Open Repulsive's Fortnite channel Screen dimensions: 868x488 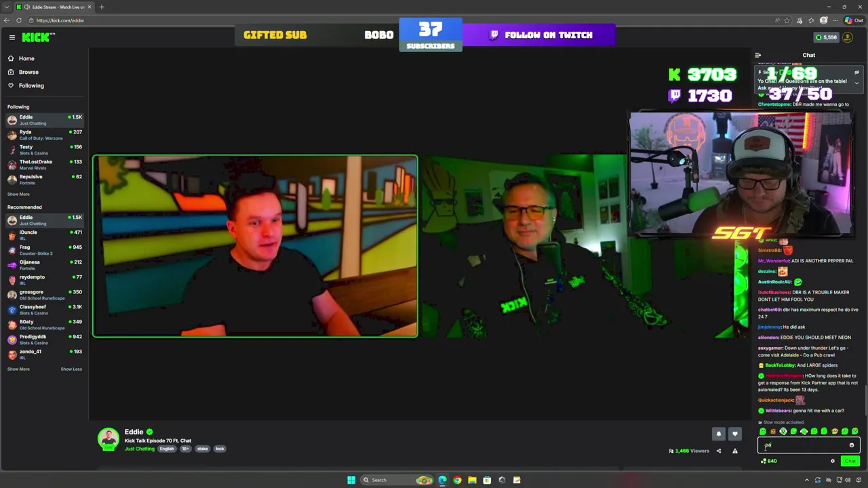tap(44, 180)
